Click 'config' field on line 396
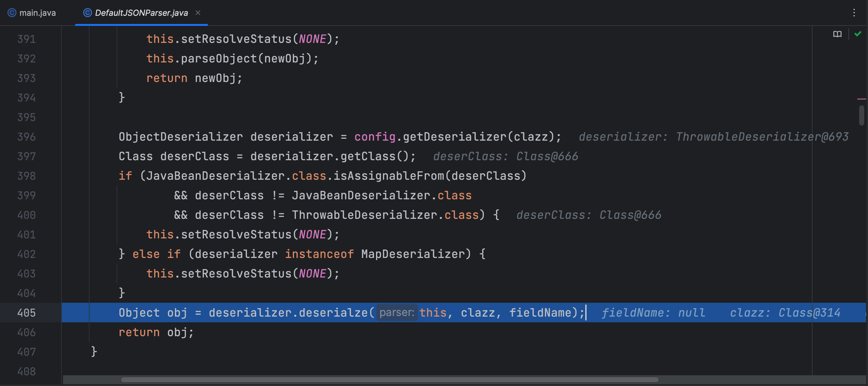 tap(375, 137)
